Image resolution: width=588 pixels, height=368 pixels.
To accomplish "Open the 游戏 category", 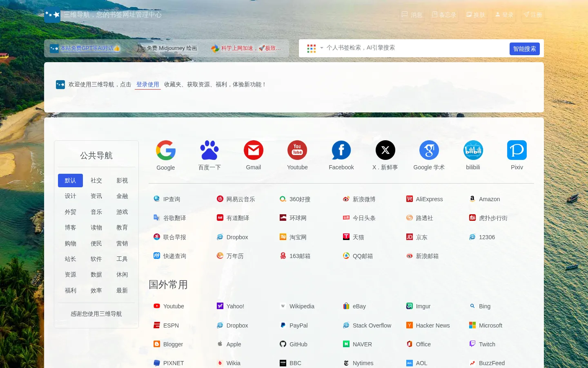I will (122, 212).
